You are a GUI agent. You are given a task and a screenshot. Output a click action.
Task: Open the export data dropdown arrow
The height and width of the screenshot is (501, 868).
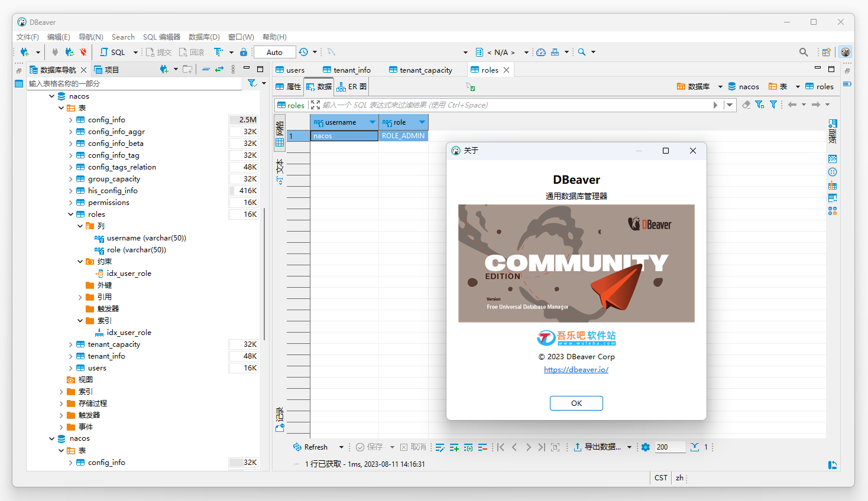point(629,447)
